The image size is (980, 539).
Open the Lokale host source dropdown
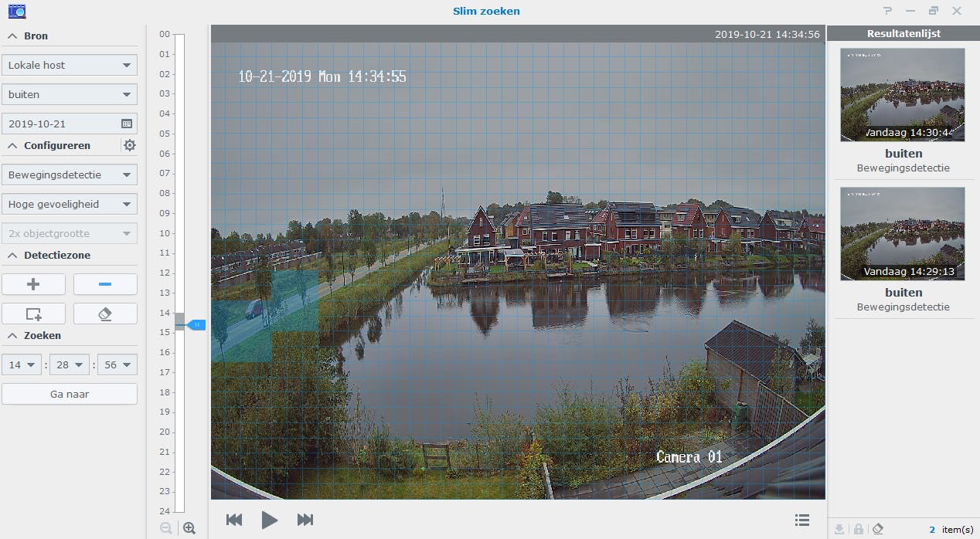click(70, 65)
